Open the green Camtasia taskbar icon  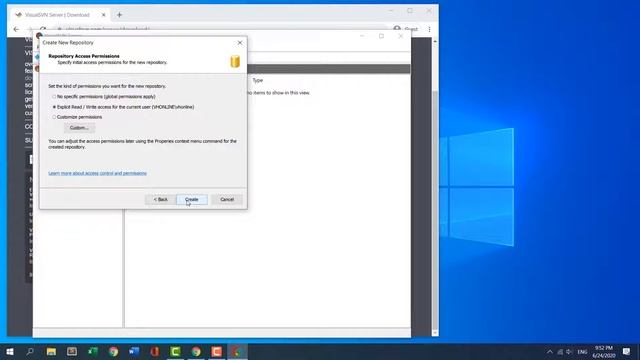[176, 351]
